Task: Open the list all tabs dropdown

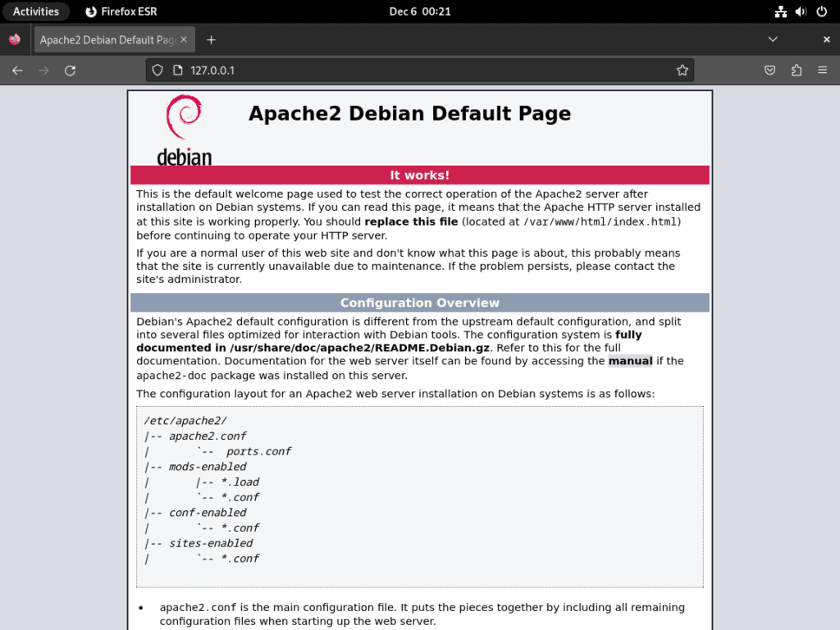Action: pos(772,39)
